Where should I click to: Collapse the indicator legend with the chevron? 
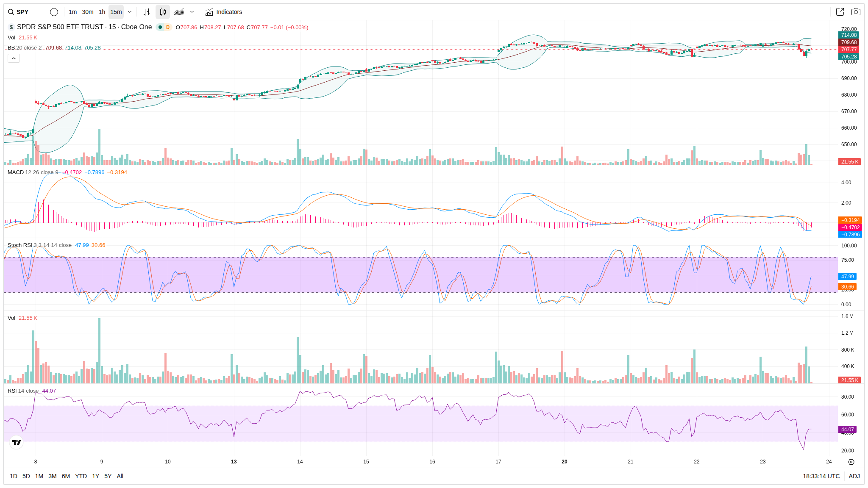coord(14,58)
